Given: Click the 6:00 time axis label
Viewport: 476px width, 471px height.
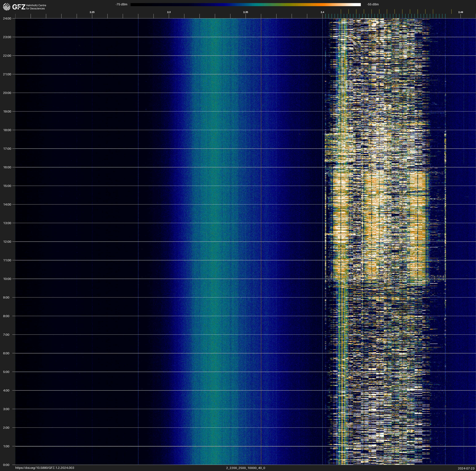Looking at the screenshot, I should click(6, 353).
